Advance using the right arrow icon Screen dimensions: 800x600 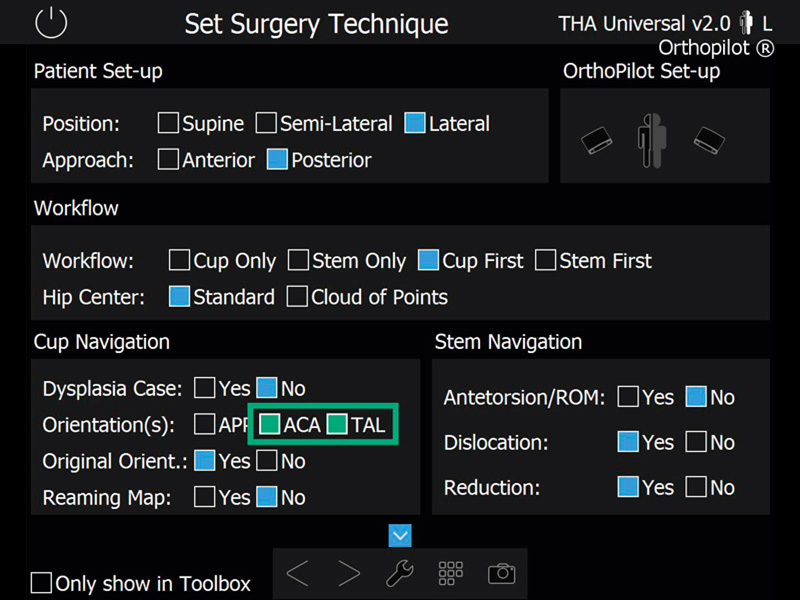point(349,572)
